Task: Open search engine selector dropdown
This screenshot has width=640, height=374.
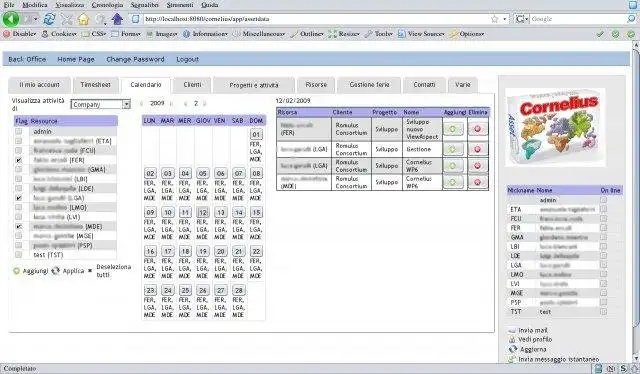Action: point(522,19)
